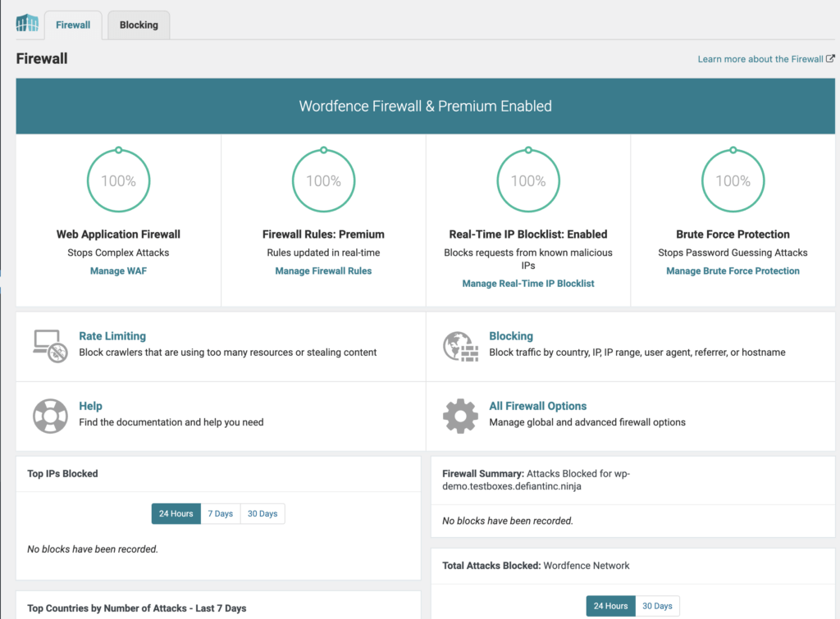Click the Brute Force Protection 100% circle
Viewport: 840px width, 619px height.
click(x=733, y=180)
